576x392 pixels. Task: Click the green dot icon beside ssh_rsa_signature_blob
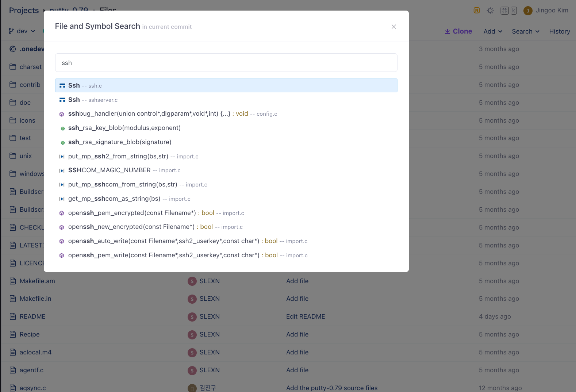click(x=62, y=143)
